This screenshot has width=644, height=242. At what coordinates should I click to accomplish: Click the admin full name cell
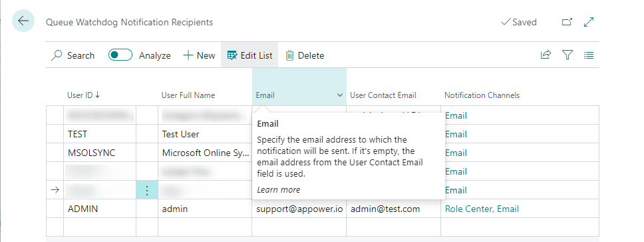(204, 209)
